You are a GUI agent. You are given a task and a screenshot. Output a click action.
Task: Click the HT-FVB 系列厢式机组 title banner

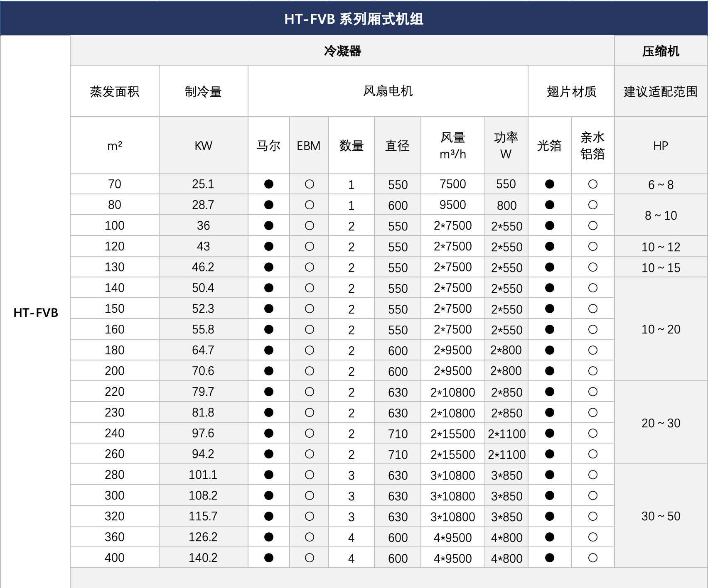tap(354, 19)
